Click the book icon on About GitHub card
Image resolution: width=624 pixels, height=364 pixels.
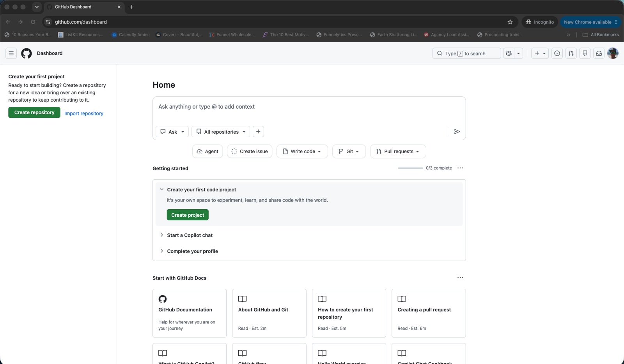click(x=243, y=299)
